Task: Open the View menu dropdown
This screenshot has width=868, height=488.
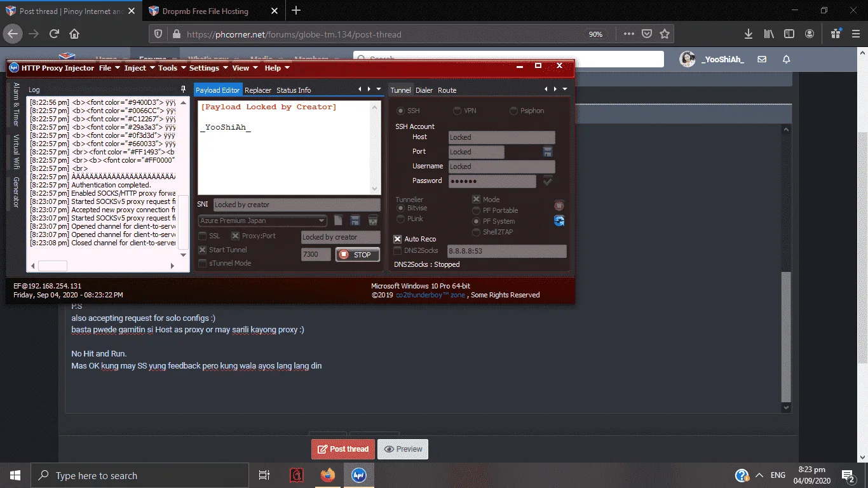Action: [245, 68]
